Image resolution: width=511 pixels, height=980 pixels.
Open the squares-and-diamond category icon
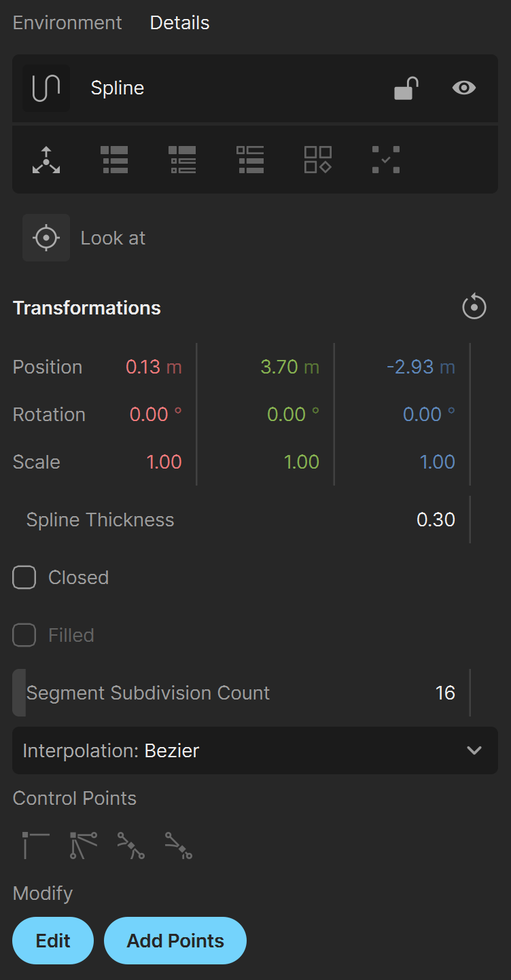coord(318,160)
